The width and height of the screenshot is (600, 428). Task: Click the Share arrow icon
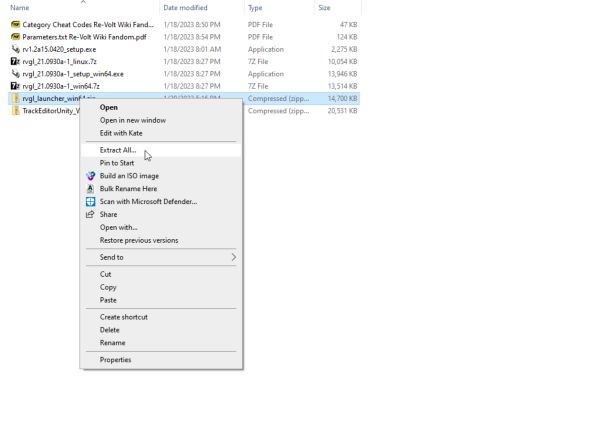click(x=90, y=215)
